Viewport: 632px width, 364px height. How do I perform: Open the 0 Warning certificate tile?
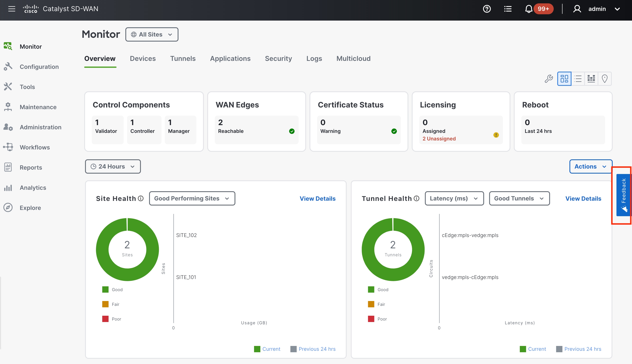359,130
